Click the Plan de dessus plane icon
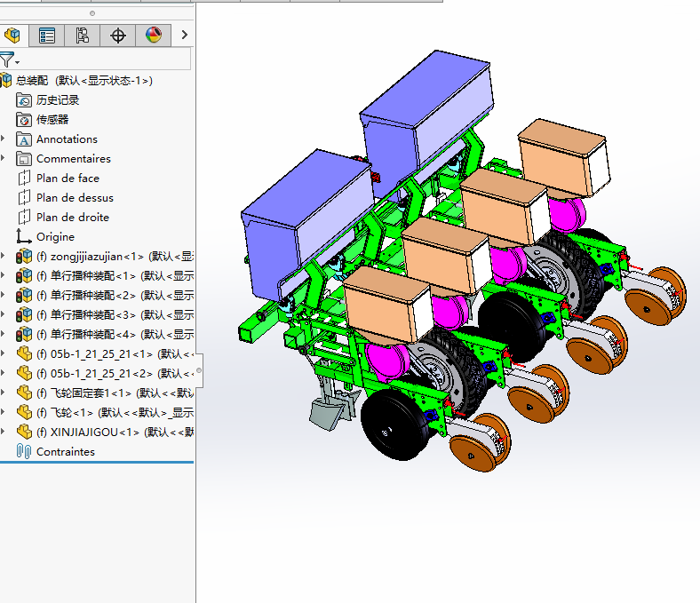The width and height of the screenshot is (700, 603). point(24,198)
